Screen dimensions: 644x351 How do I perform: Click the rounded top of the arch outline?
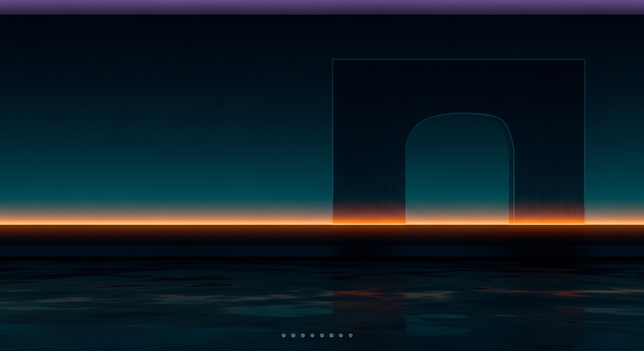tap(460, 113)
